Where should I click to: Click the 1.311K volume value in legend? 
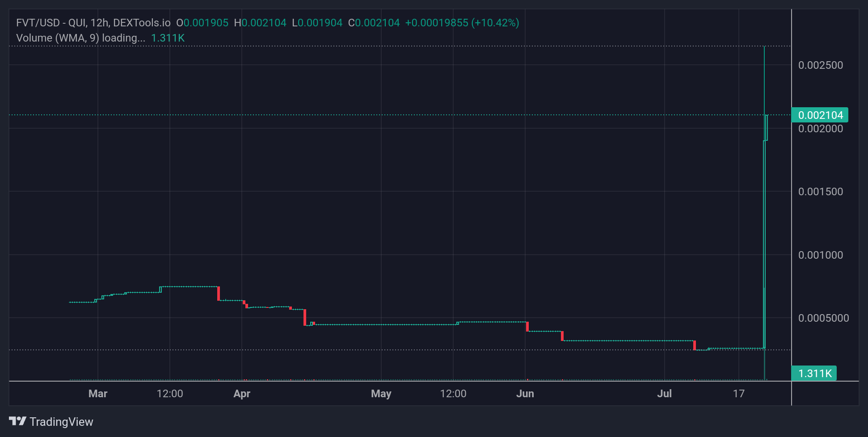[x=168, y=38]
